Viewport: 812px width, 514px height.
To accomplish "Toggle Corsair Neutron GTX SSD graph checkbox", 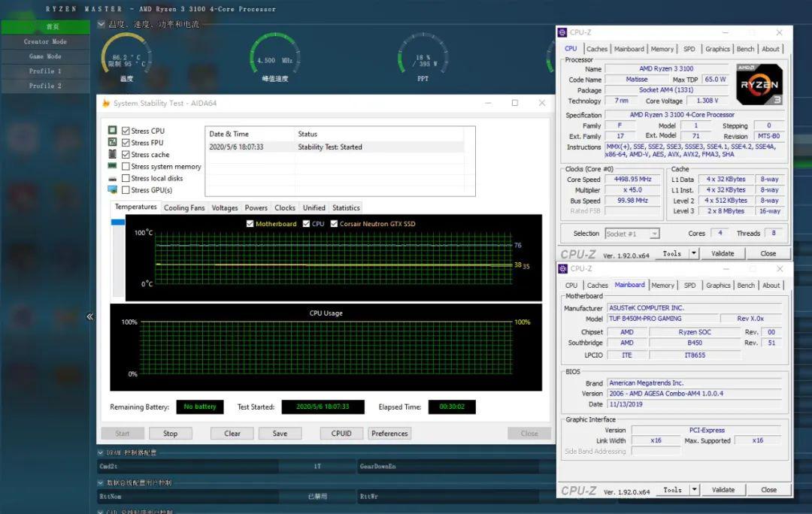I will tap(334, 224).
